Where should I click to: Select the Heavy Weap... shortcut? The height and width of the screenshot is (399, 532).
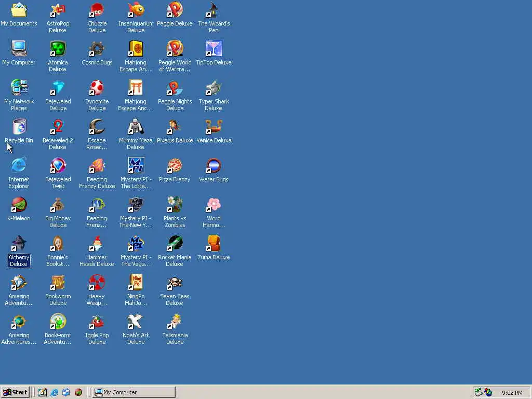97,283
